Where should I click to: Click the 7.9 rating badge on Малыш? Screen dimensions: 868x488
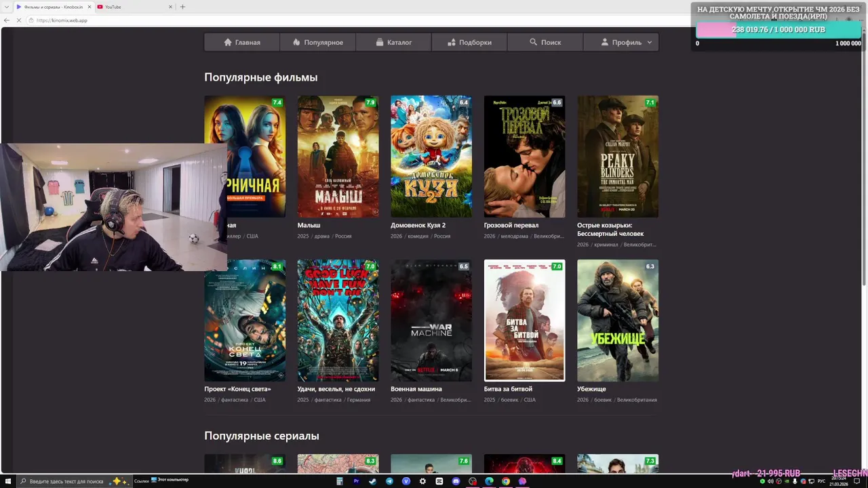[x=370, y=102]
